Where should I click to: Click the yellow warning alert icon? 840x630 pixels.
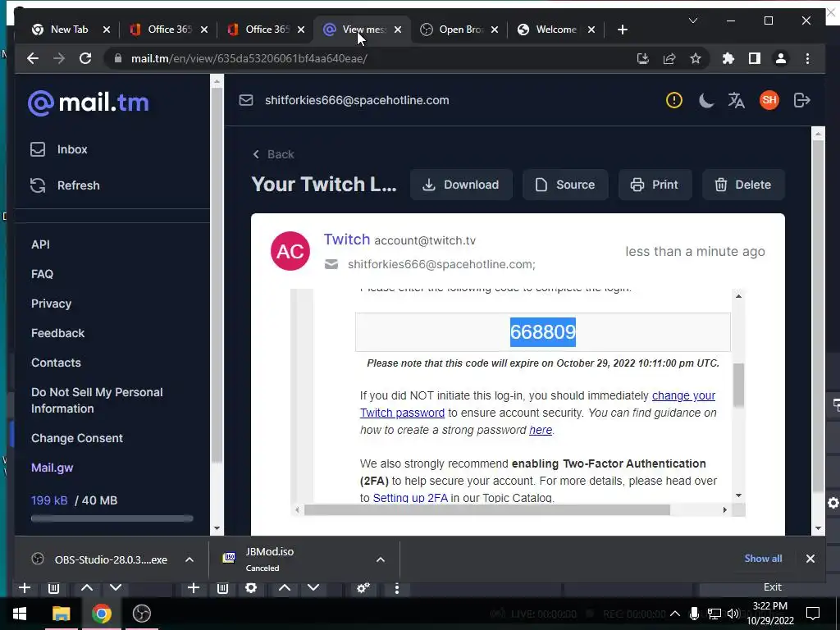(x=674, y=100)
